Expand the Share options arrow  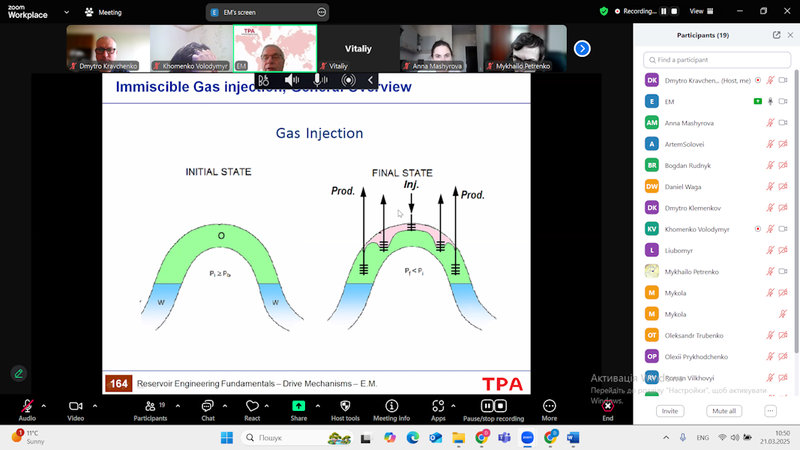pyautogui.click(x=318, y=406)
